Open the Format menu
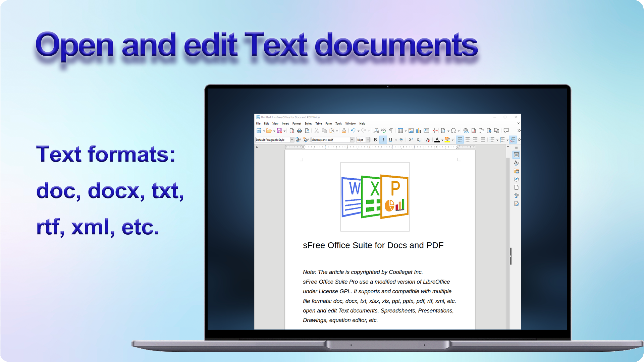 coord(297,124)
